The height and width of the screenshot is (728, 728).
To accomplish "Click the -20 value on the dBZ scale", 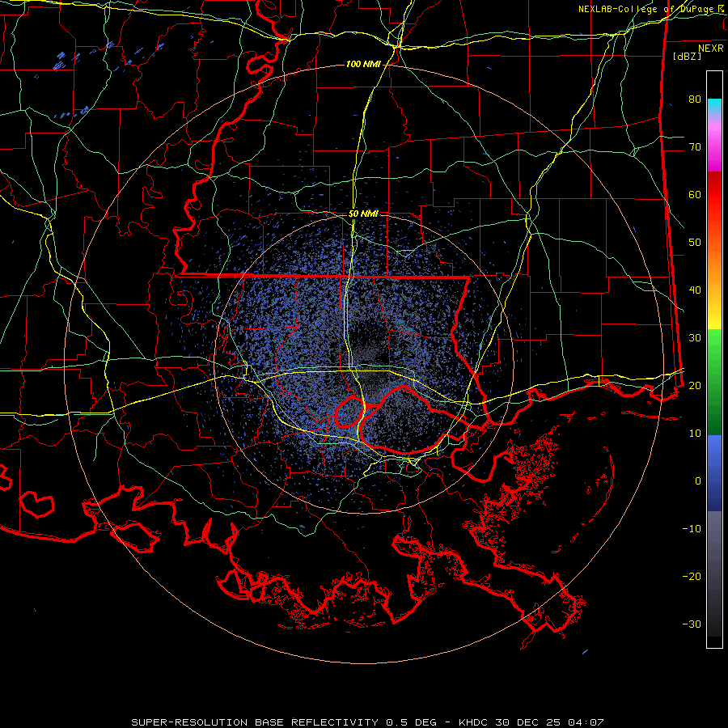I will [692, 576].
